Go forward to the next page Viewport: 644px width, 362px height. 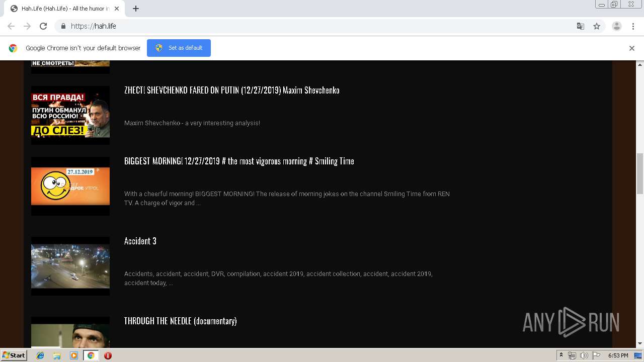(27, 26)
